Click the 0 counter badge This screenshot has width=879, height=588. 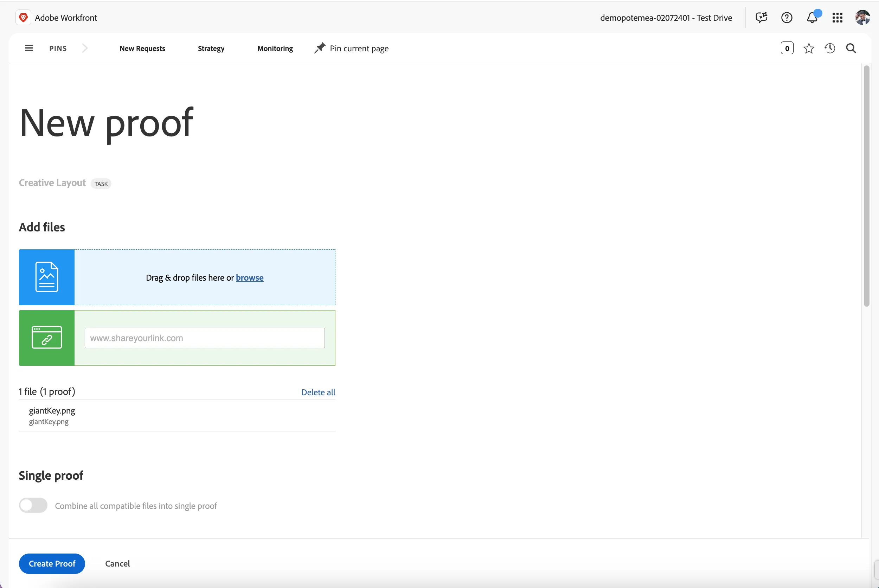787,48
